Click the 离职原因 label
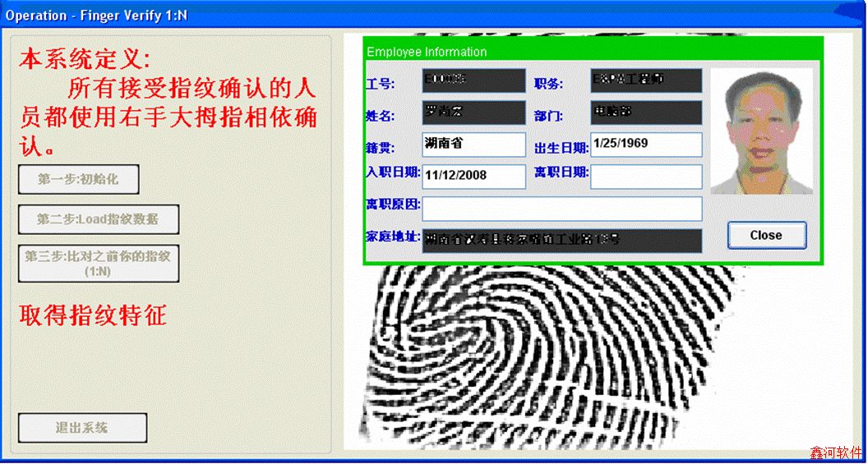 (x=393, y=204)
